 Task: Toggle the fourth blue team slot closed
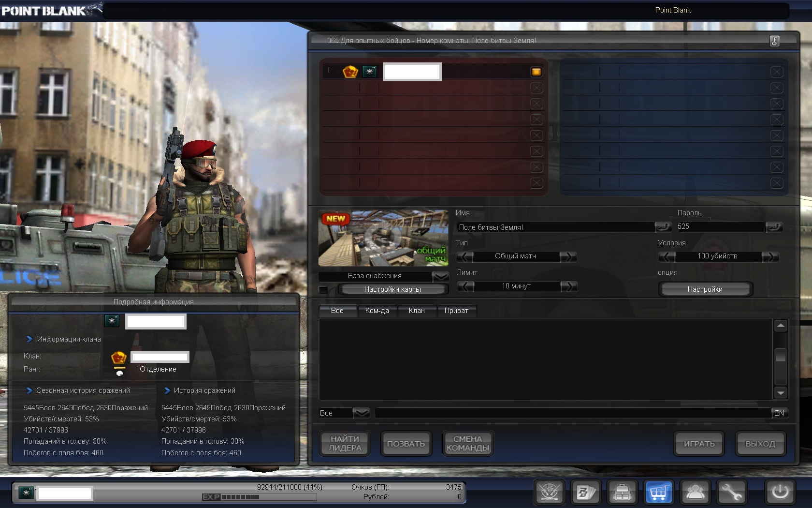tap(776, 120)
